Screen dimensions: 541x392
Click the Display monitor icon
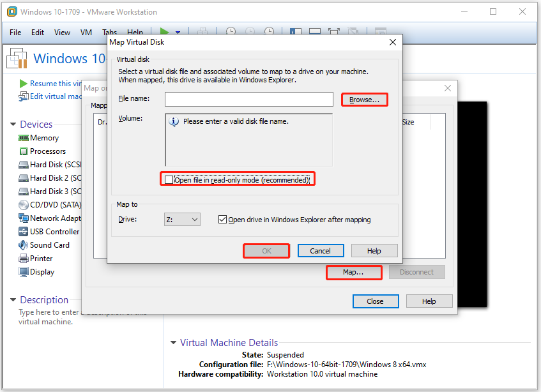coord(24,272)
